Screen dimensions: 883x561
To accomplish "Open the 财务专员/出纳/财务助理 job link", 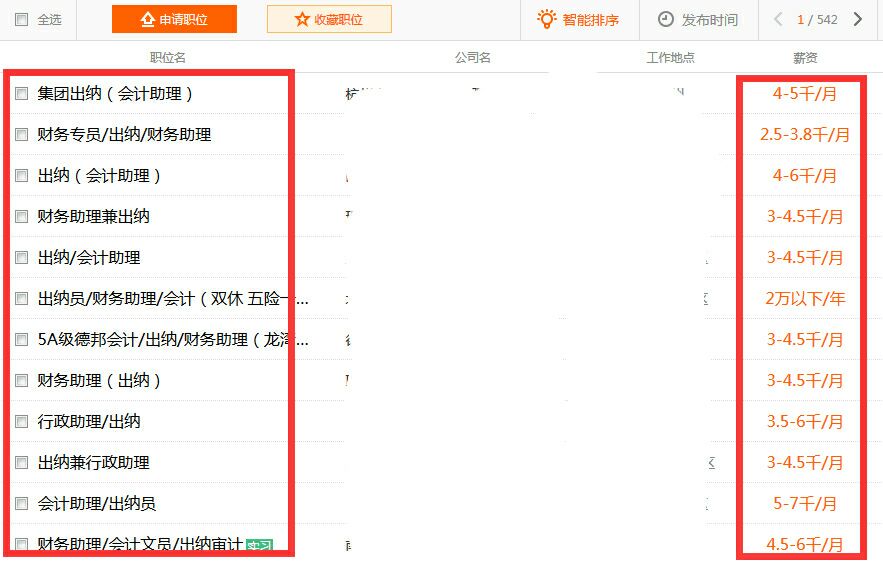I will [124, 135].
